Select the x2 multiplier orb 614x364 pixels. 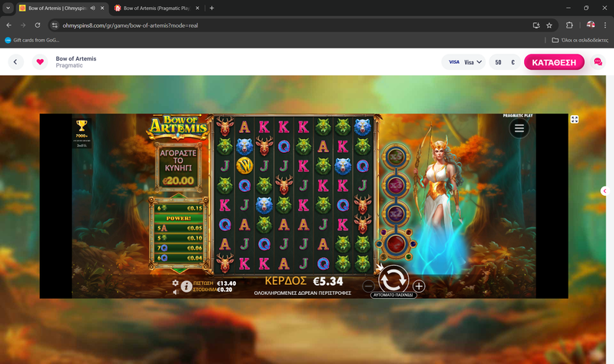(396, 213)
